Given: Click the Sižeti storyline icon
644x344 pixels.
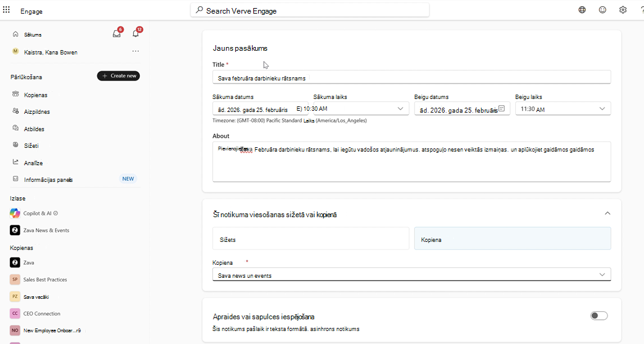Looking at the screenshot, I should [x=15, y=145].
